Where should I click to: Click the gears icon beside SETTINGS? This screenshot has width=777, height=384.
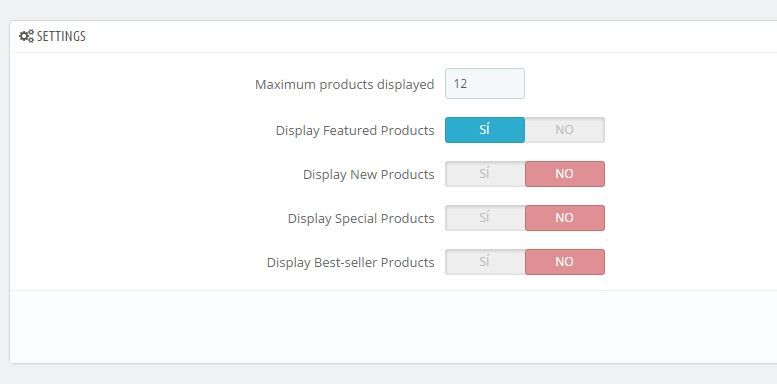(x=26, y=36)
